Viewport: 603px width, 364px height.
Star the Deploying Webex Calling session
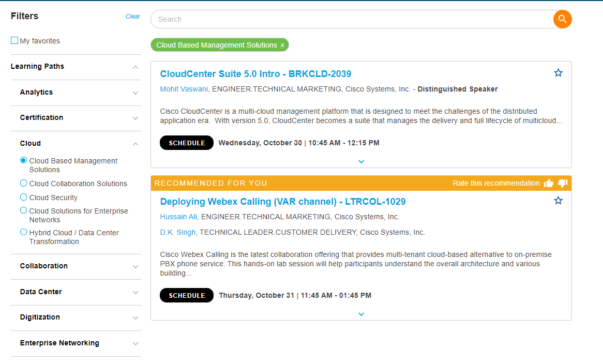pos(558,201)
